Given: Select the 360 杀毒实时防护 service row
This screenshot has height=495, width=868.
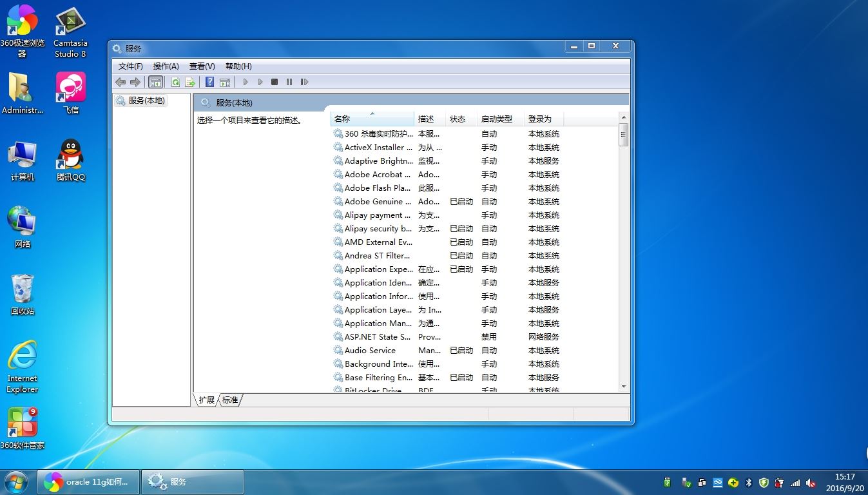Looking at the screenshot, I should (447, 134).
